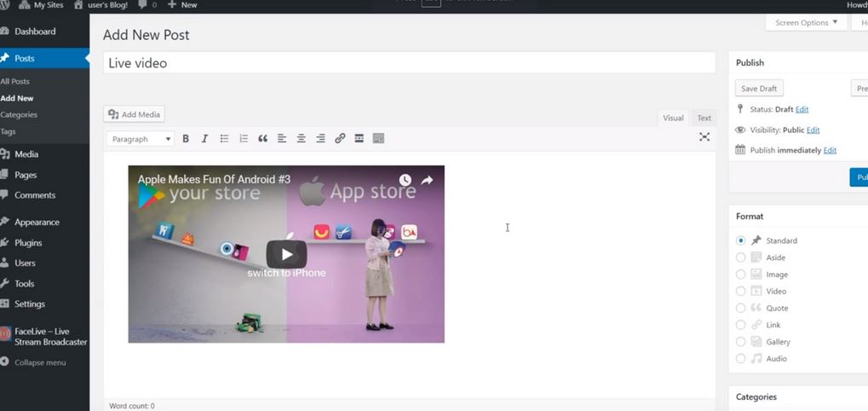Align text center
The height and width of the screenshot is (411, 868).
pyautogui.click(x=302, y=138)
